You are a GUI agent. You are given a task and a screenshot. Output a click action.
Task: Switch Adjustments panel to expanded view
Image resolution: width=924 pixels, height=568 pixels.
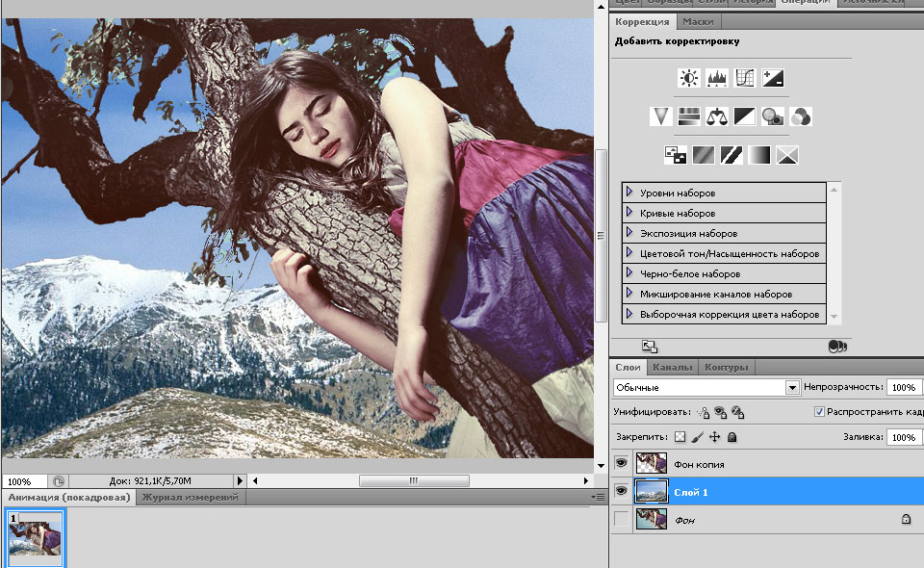coord(650,347)
